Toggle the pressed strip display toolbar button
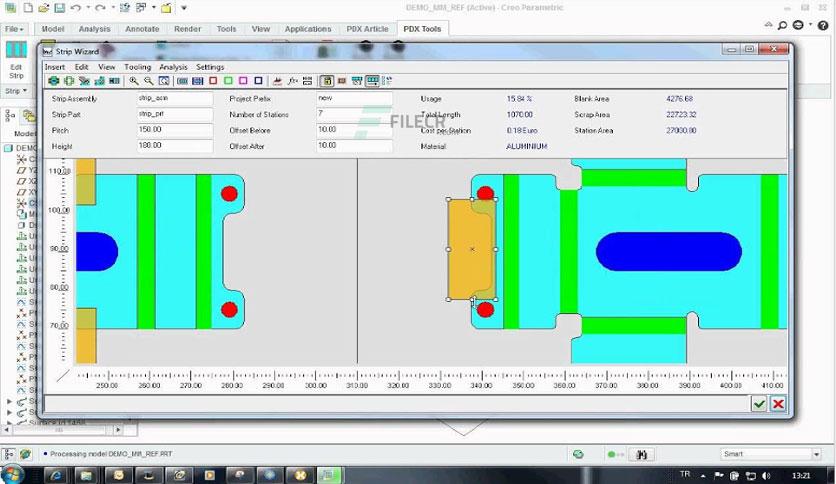836x484 pixels. 372,81
